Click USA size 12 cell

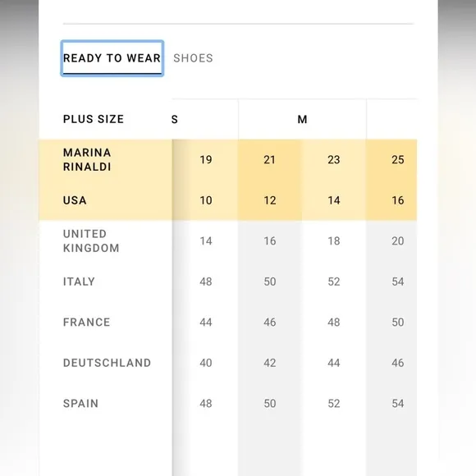click(269, 200)
